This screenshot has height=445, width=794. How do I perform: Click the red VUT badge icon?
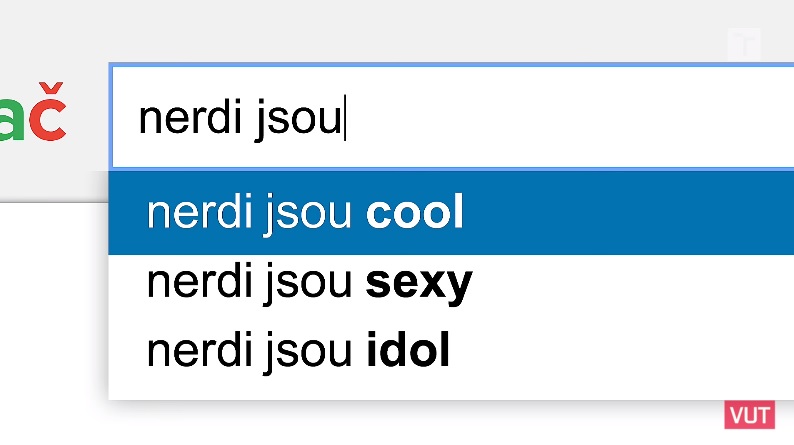(x=749, y=415)
